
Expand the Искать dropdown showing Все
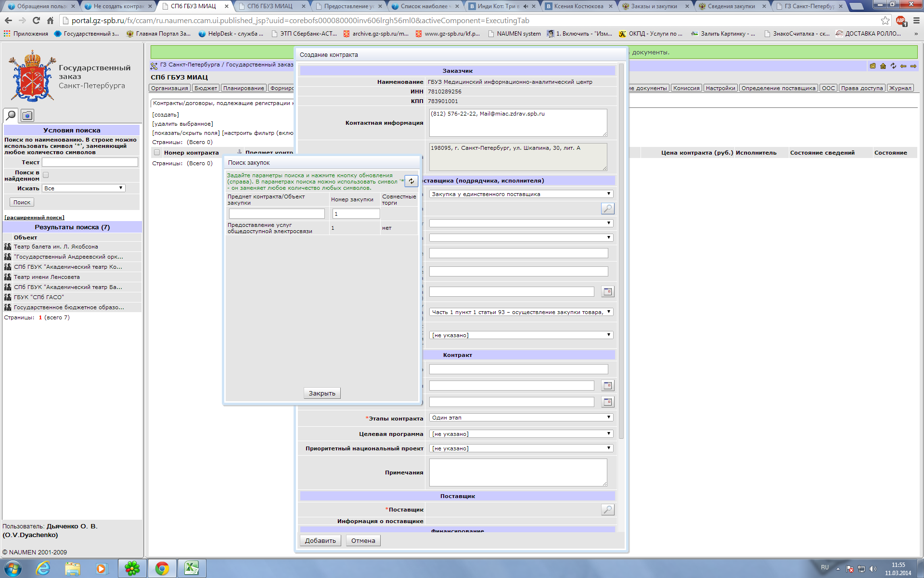coord(84,188)
